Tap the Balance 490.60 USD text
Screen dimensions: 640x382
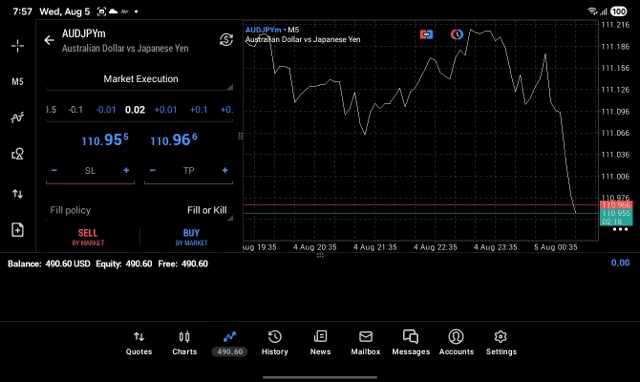coord(49,264)
